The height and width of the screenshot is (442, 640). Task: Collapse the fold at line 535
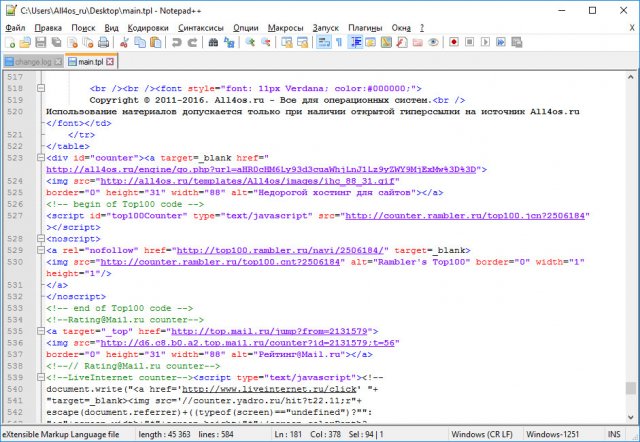(x=41, y=331)
